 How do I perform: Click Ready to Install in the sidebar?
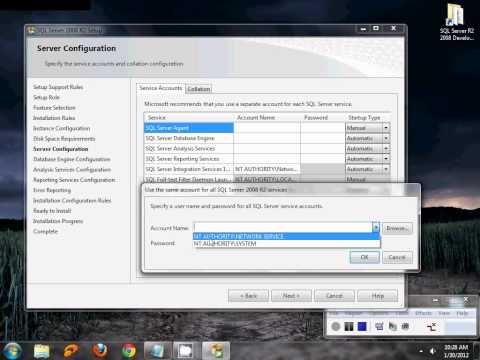pyautogui.click(x=52, y=211)
